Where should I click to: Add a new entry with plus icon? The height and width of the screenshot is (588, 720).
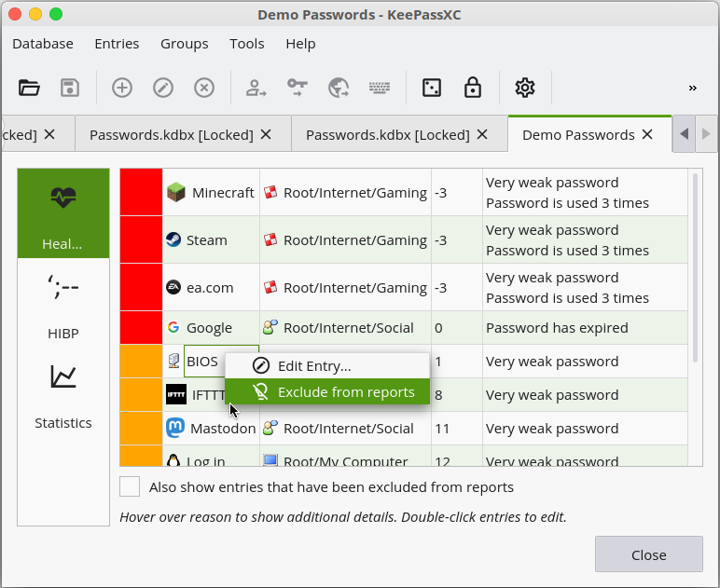122,88
